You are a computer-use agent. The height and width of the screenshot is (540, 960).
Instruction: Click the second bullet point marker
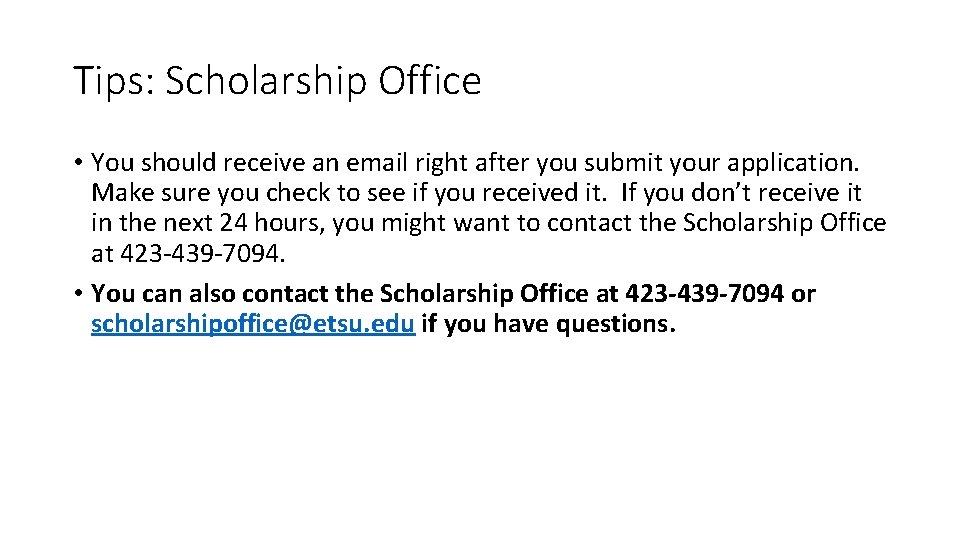click(77, 295)
